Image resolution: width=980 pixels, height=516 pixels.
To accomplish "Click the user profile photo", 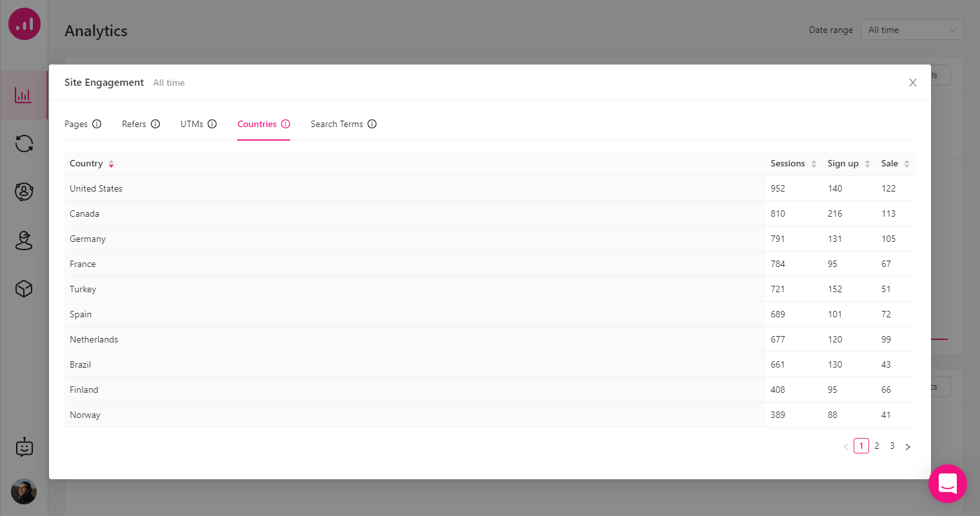I will 24,491.
